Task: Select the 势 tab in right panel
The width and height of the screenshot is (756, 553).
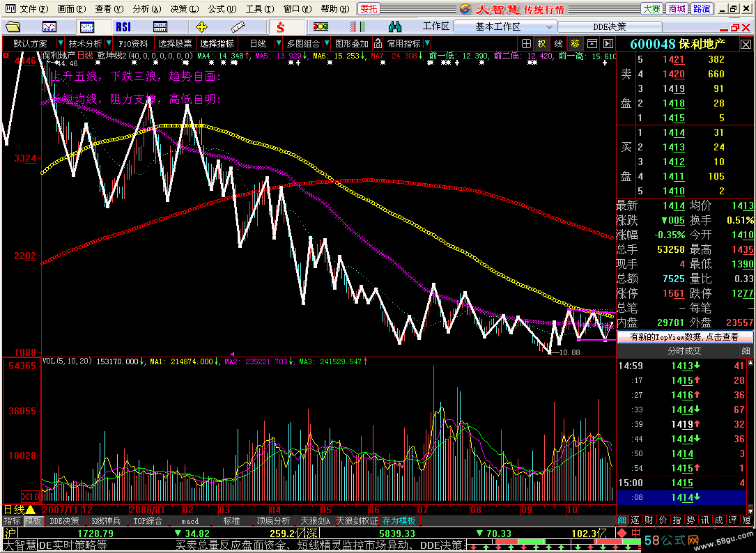Action: 691,520
